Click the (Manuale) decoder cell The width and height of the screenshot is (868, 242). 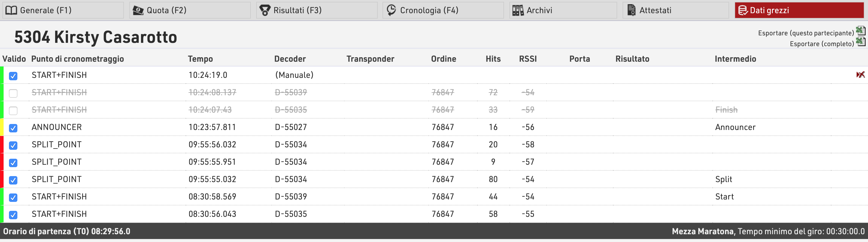[x=294, y=75]
